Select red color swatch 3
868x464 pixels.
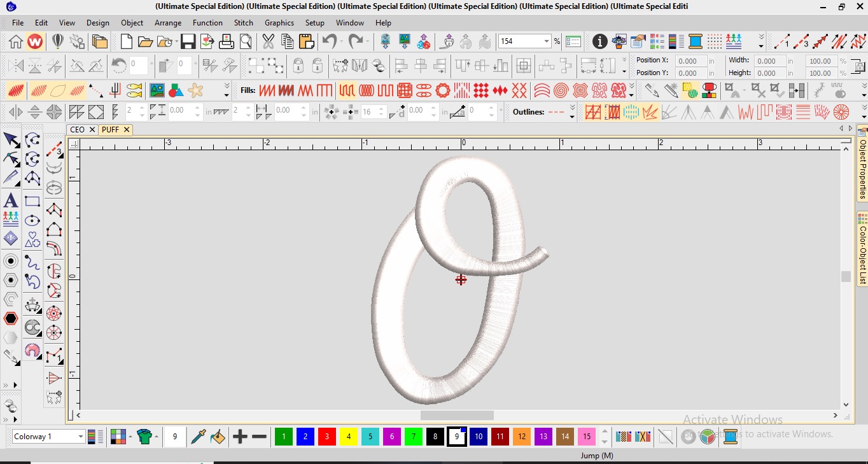pyautogui.click(x=327, y=437)
